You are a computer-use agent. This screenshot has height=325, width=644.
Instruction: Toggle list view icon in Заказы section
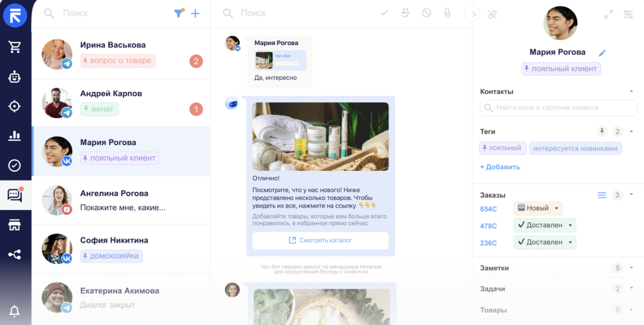[602, 195]
